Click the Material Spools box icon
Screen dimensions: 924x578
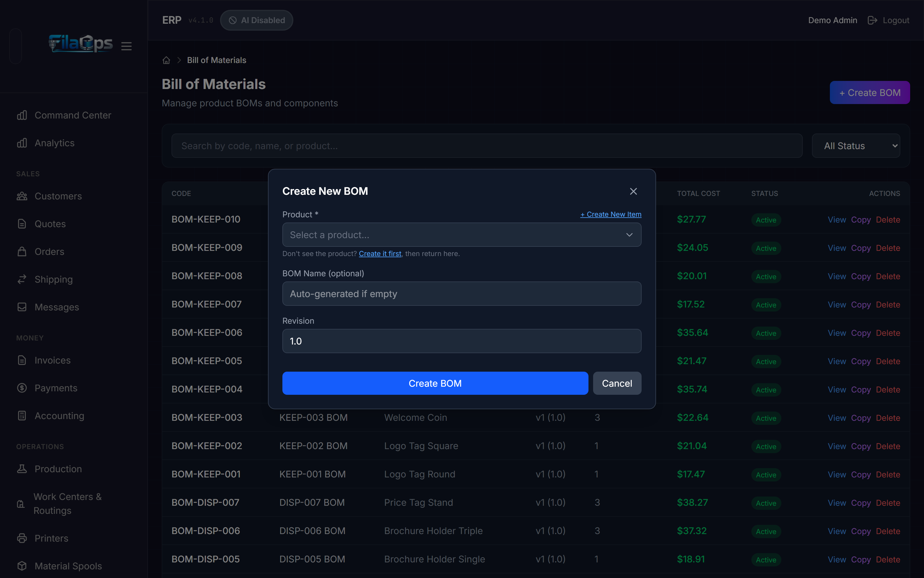(x=22, y=566)
